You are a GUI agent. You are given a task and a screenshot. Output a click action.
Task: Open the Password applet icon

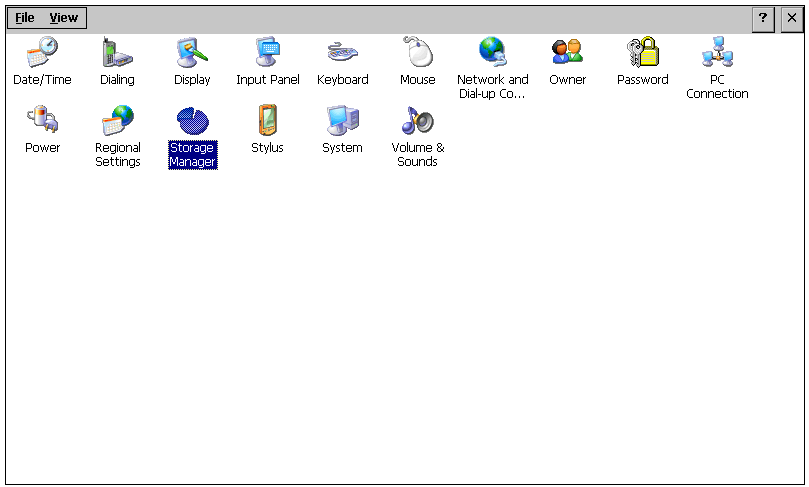coord(642,53)
